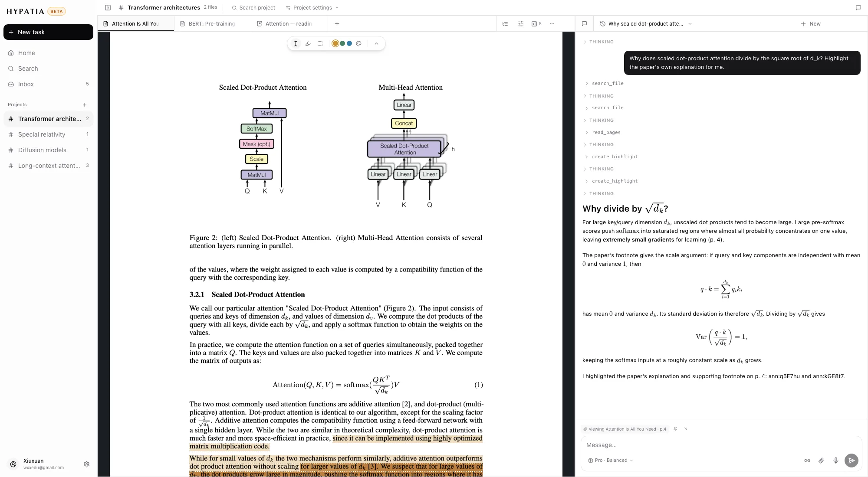Open the Special relativity project
The width and height of the screenshot is (868, 477).
48,134
